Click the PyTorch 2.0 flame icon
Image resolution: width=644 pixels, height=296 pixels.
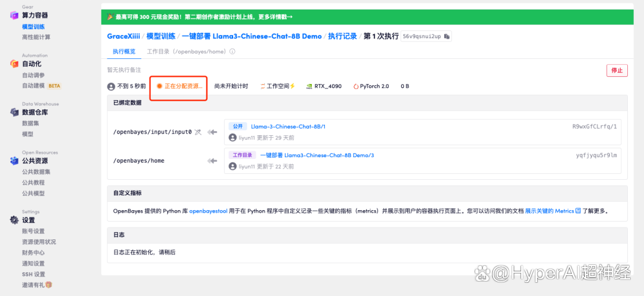click(355, 86)
